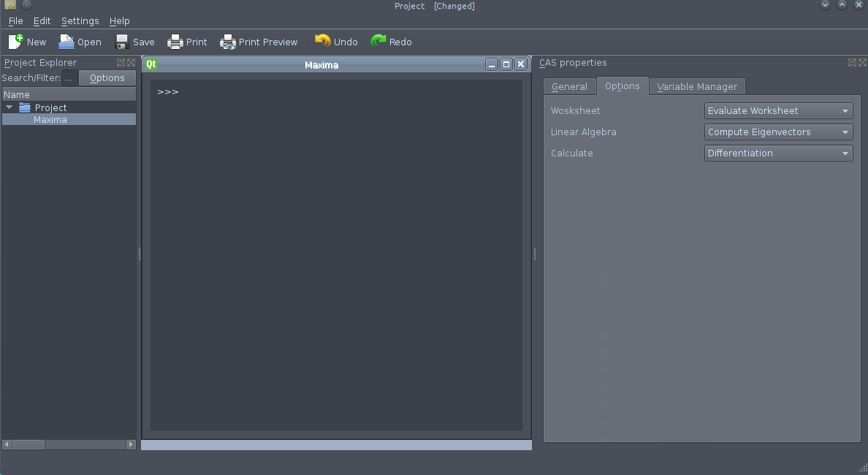Open the Settings menu
Viewport: 868px width, 475px height.
pyautogui.click(x=80, y=21)
